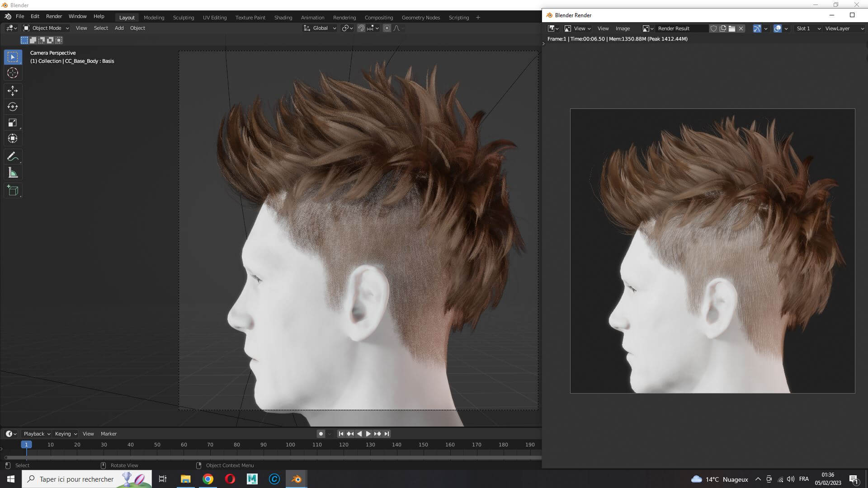Select the Rotate tool

coord(13,107)
